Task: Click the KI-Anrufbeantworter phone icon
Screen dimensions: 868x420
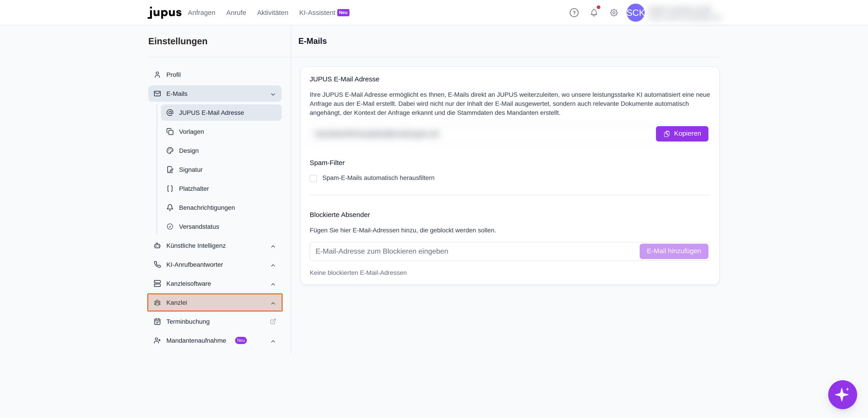Action: tap(157, 264)
